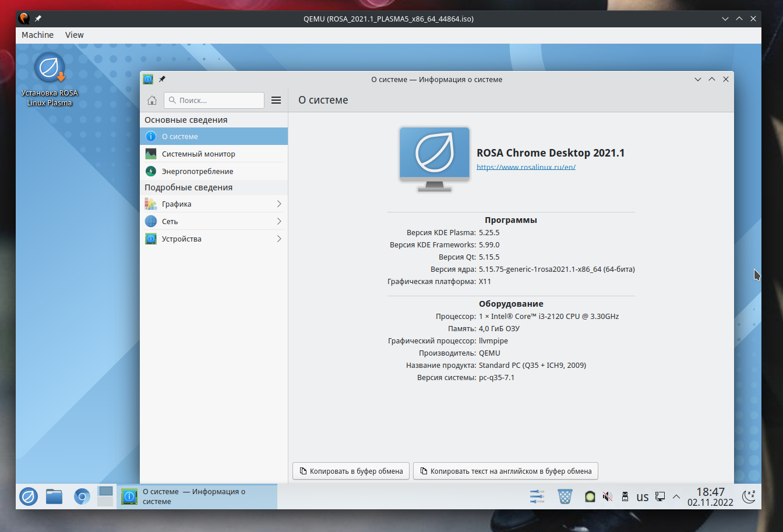
Task: Open the do-not-disturb notifications moon icon
Action: (x=749, y=496)
